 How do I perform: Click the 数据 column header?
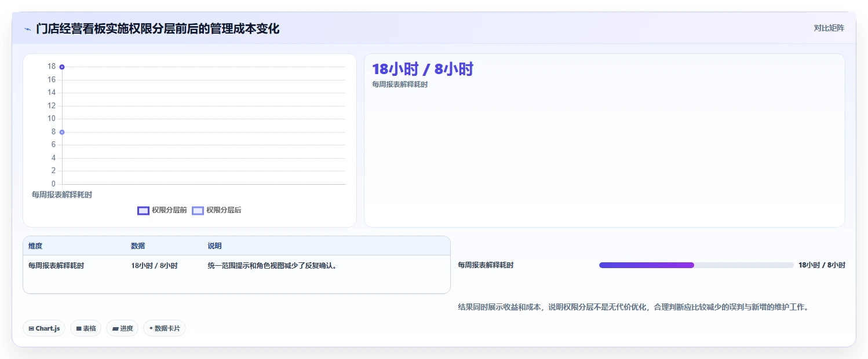pos(138,246)
